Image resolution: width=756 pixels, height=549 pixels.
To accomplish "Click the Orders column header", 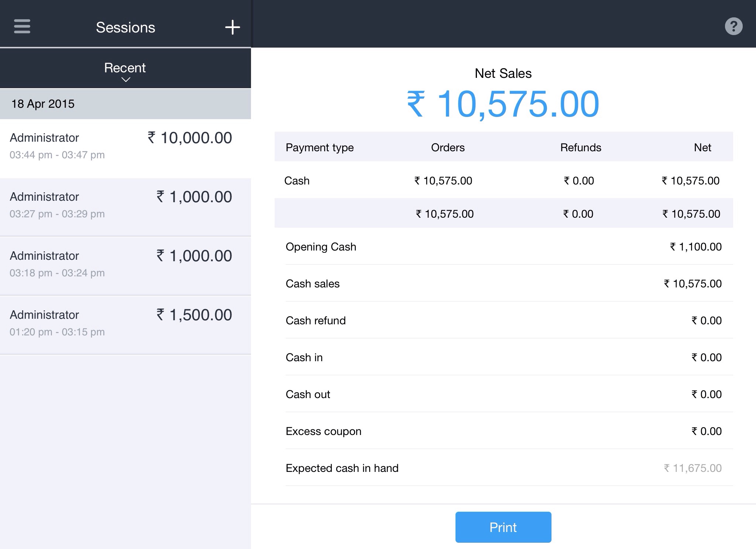I will (x=447, y=148).
